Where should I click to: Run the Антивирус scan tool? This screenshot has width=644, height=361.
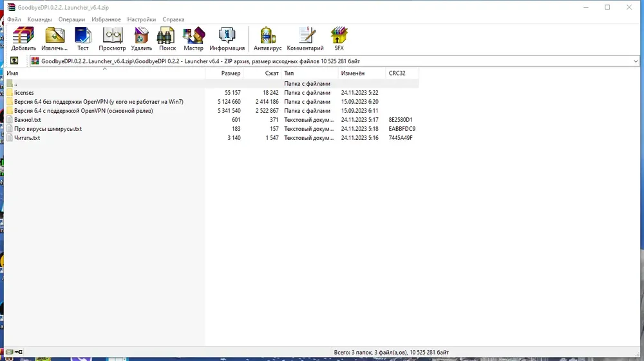pyautogui.click(x=267, y=39)
